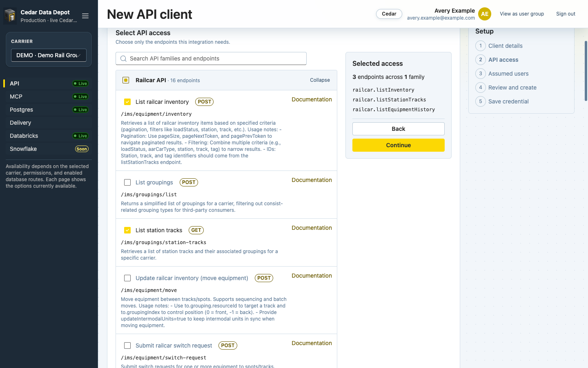Open Documentation for List railcar inventory
The height and width of the screenshot is (368, 588).
click(x=312, y=99)
